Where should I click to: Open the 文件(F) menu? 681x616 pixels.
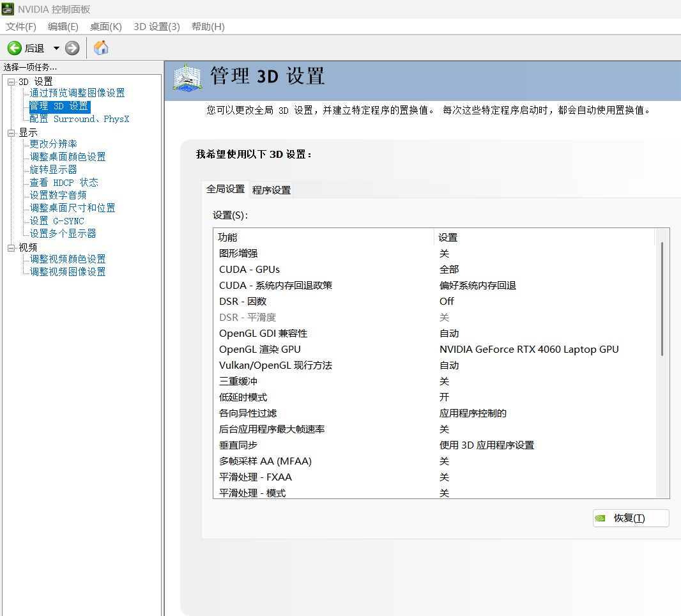coord(21,27)
